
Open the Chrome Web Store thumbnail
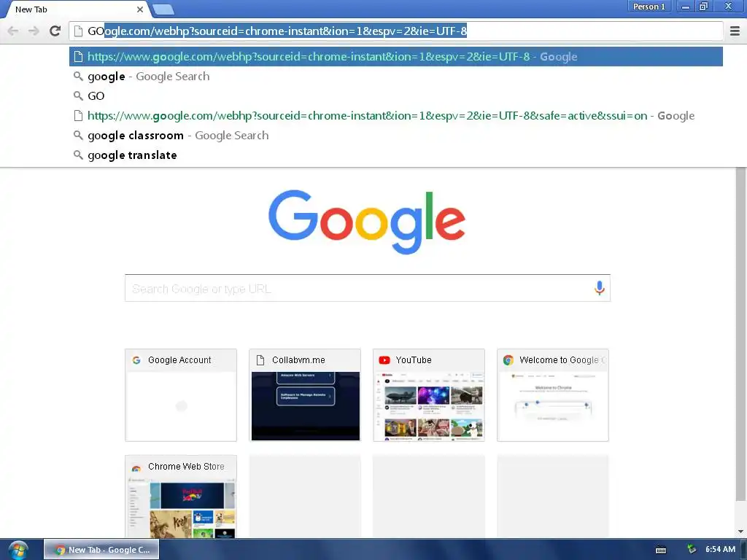[181, 497]
